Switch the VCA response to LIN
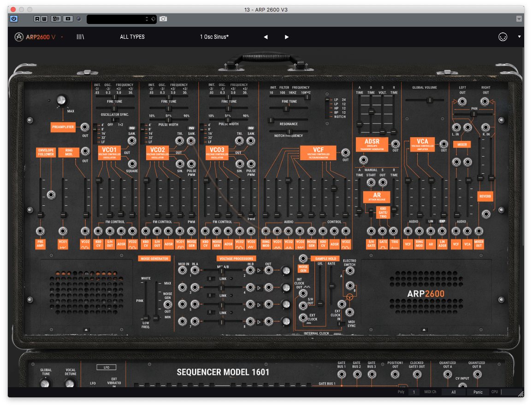 pos(431,221)
